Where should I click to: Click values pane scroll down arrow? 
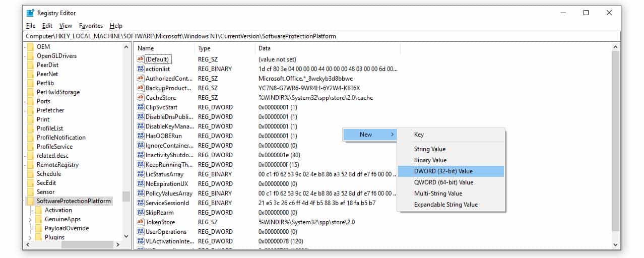(616, 244)
